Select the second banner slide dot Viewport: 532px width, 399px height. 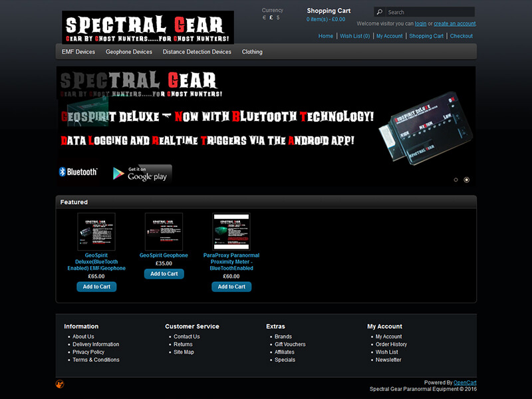point(467,180)
